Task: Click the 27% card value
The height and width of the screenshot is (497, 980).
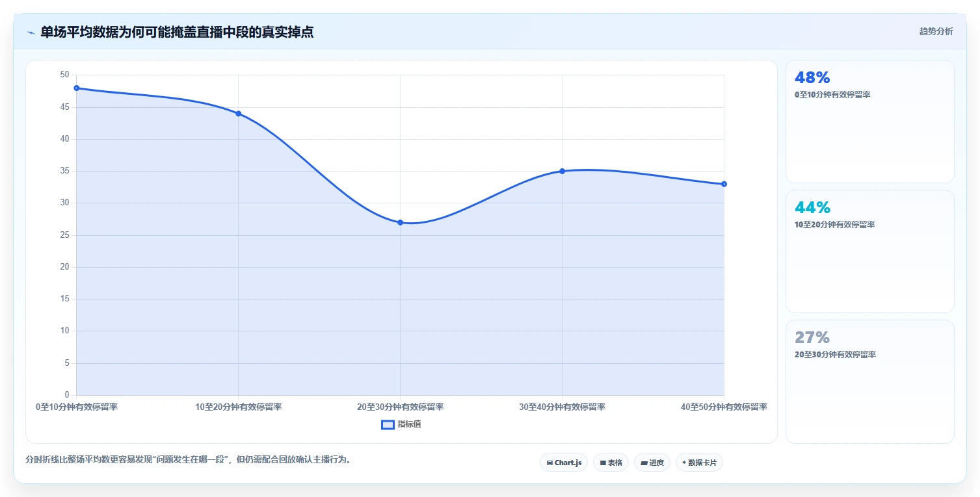Action: pyautogui.click(x=812, y=338)
